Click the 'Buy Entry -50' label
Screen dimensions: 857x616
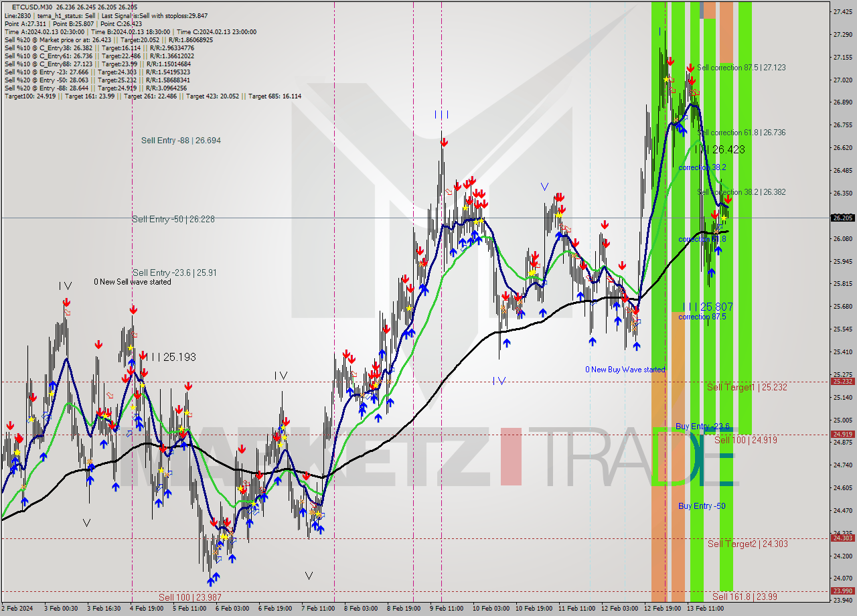[702, 506]
